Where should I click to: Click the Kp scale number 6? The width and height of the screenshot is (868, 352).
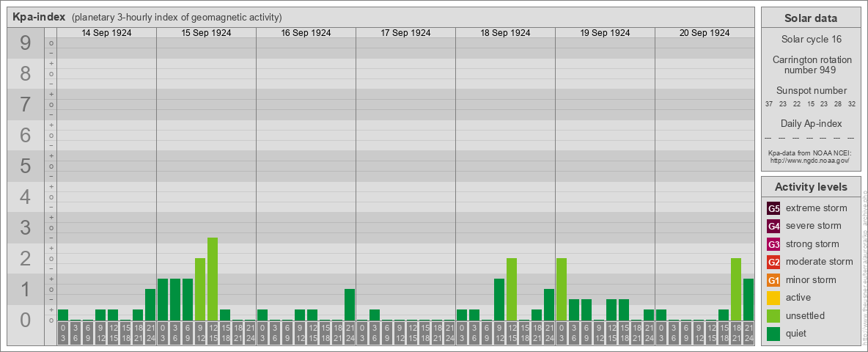pos(25,135)
